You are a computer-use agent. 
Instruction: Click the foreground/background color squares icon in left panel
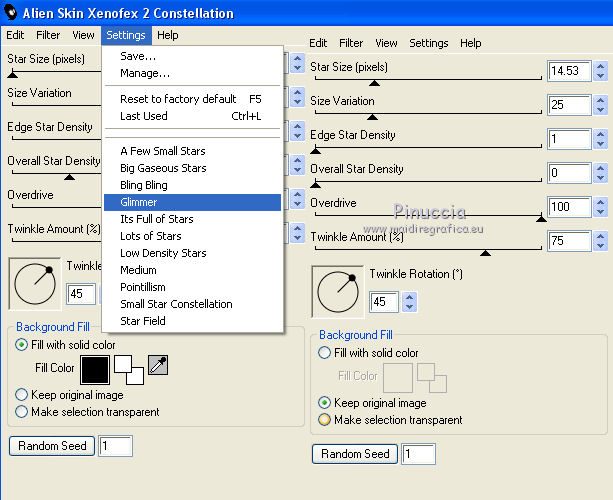(128, 369)
